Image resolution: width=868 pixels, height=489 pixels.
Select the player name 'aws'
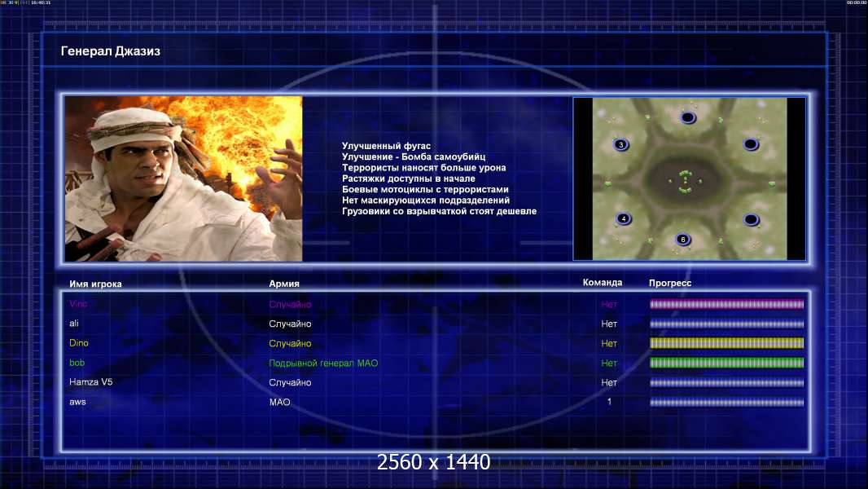point(77,402)
